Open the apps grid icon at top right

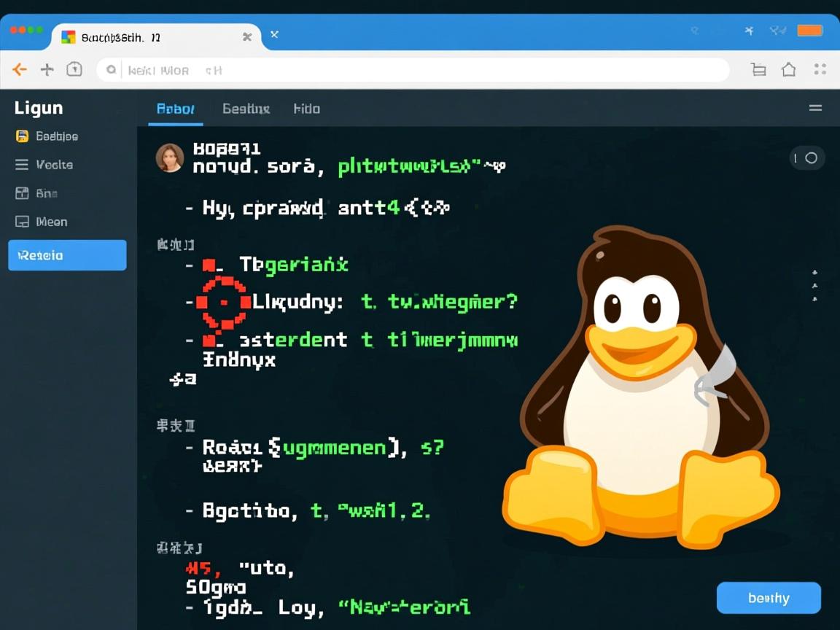(x=818, y=69)
